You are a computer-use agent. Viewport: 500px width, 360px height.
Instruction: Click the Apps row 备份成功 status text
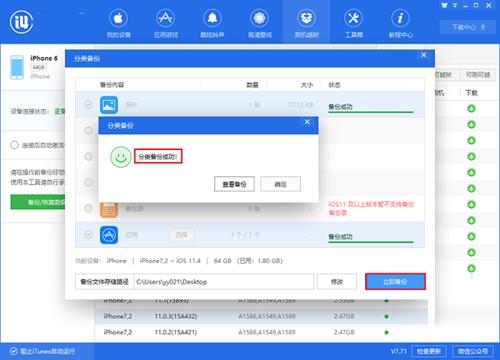point(340,236)
